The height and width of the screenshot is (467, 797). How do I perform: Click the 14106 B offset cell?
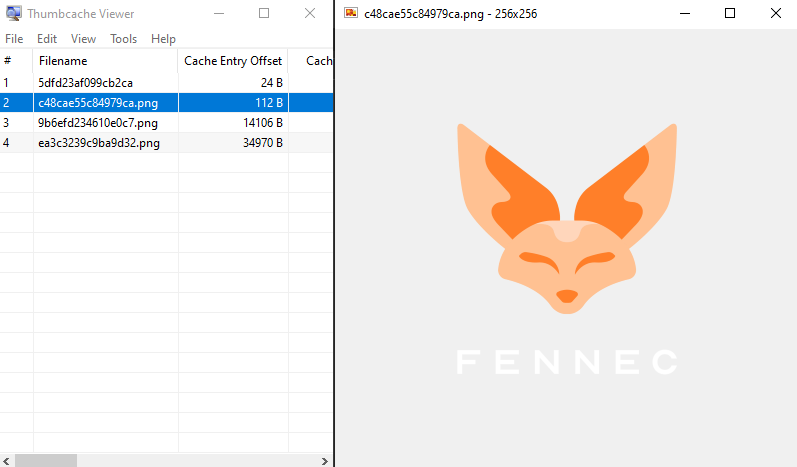[233, 123]
